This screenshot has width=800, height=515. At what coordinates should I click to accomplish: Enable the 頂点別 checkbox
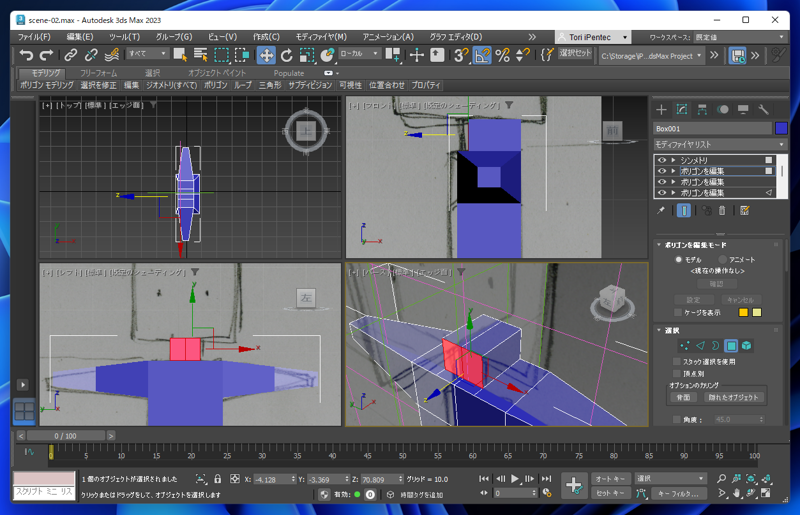tap(677, 374)
